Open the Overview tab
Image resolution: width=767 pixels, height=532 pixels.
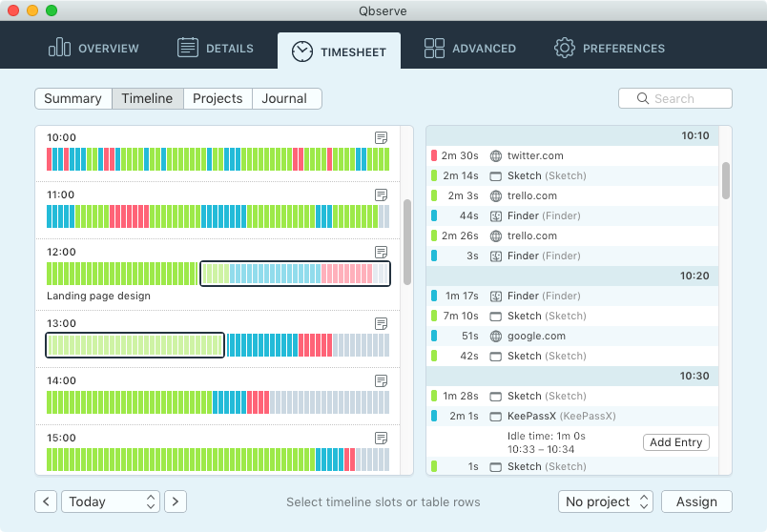coord(93,48)
